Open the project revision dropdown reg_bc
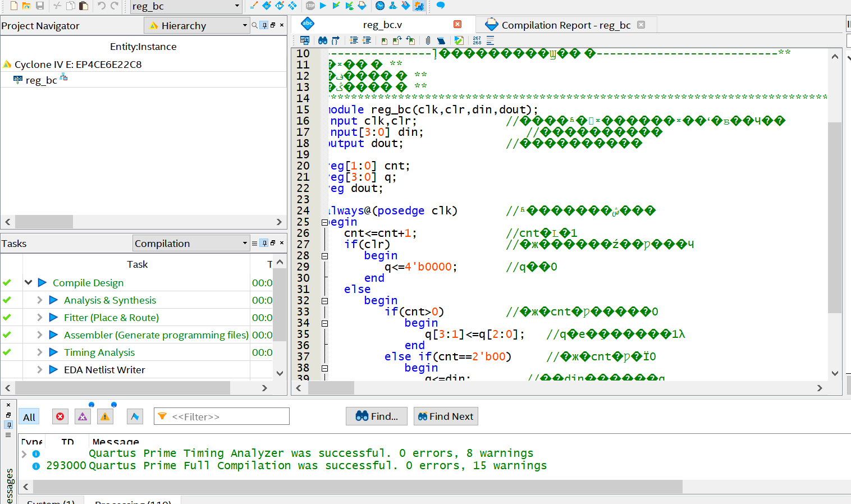This screenshot has height=504, width=851. click(186, 6)
